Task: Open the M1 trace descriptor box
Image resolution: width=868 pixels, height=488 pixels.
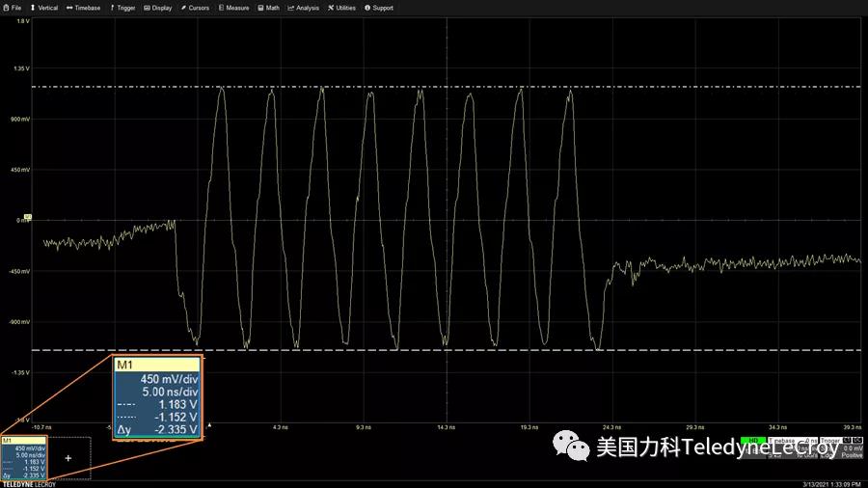Action: pyautogui.click(x=21, y=459)
